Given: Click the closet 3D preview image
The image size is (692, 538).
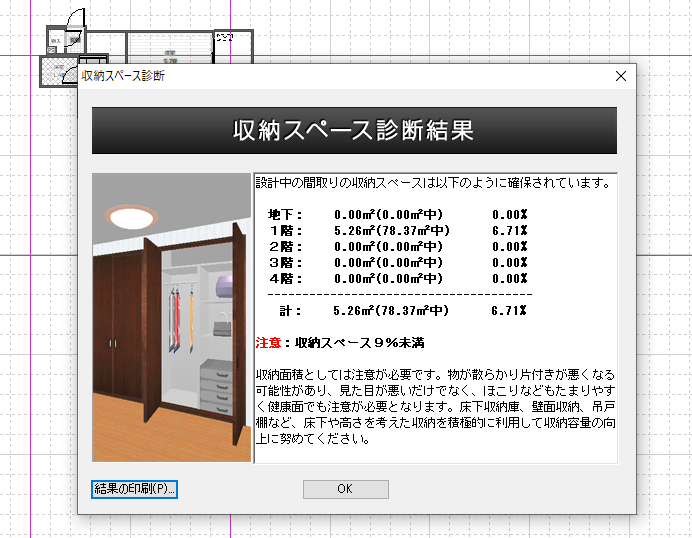Looking at the screenshot, I should (x=172, y=317).
